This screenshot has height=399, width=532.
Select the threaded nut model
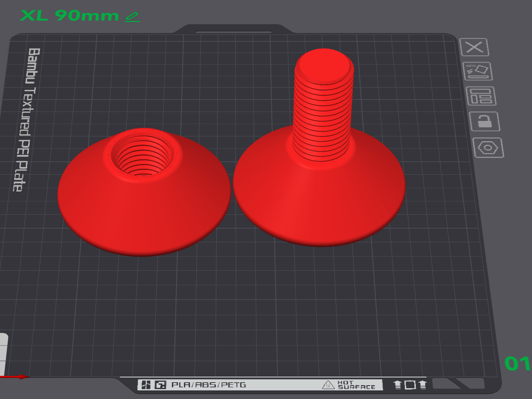[144, 192]
